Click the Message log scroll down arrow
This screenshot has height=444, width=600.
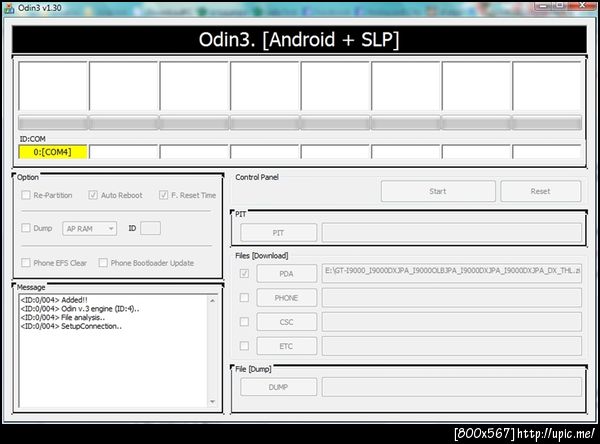212,402
